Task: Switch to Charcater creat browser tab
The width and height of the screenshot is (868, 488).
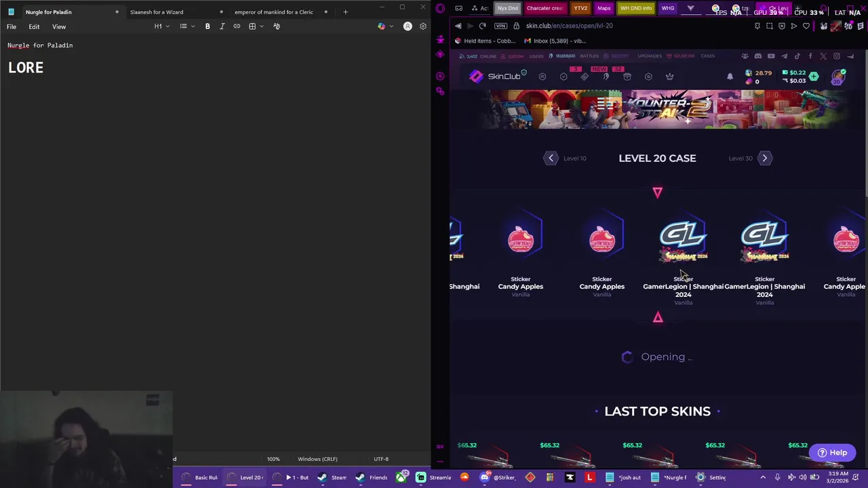Action: (x=545, y=8)
